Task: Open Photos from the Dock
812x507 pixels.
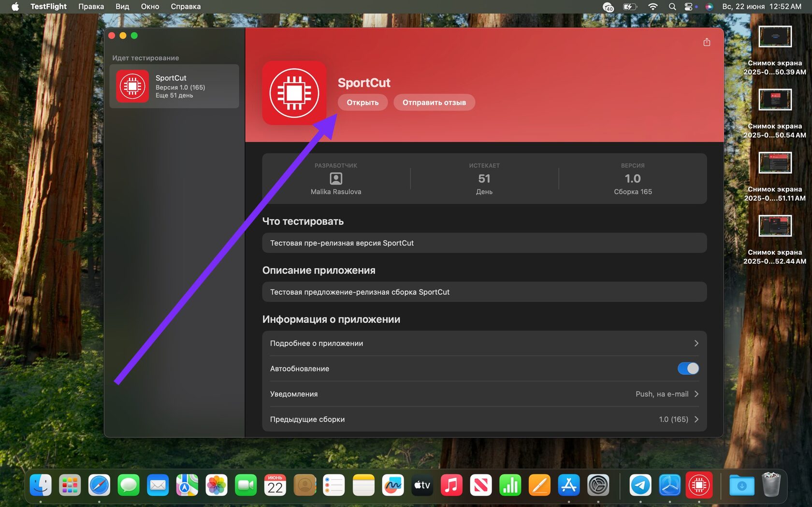Action: click(217, 485)
